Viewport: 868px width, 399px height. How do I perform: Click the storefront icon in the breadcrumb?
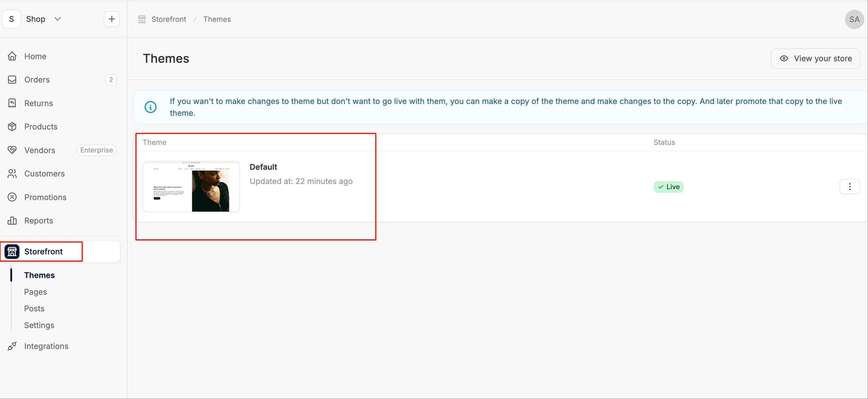tap(142, 19)
